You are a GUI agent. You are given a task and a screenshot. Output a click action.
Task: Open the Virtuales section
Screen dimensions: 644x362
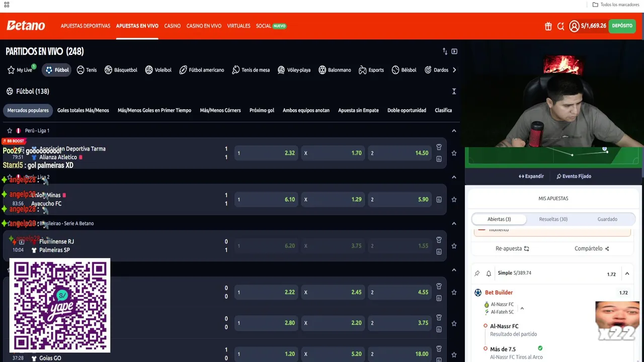pyautogui.click(x=238, y=26)
